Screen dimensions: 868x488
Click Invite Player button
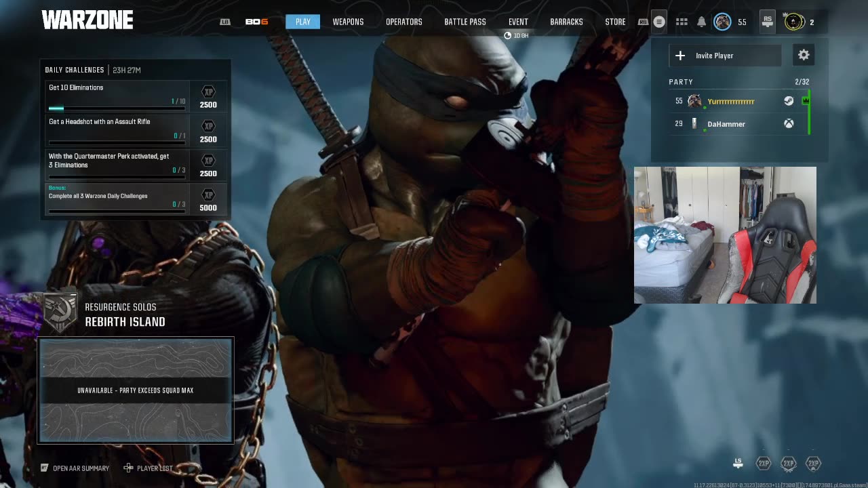click(x=725, y=56)
